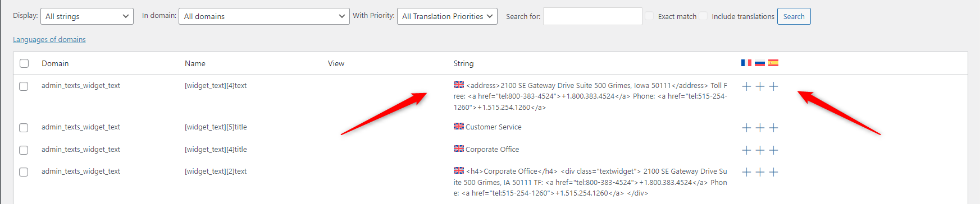The width and height of the screenshot is (980, 204).
Task: Focus the Search for text field
Action: pos(592,16)
